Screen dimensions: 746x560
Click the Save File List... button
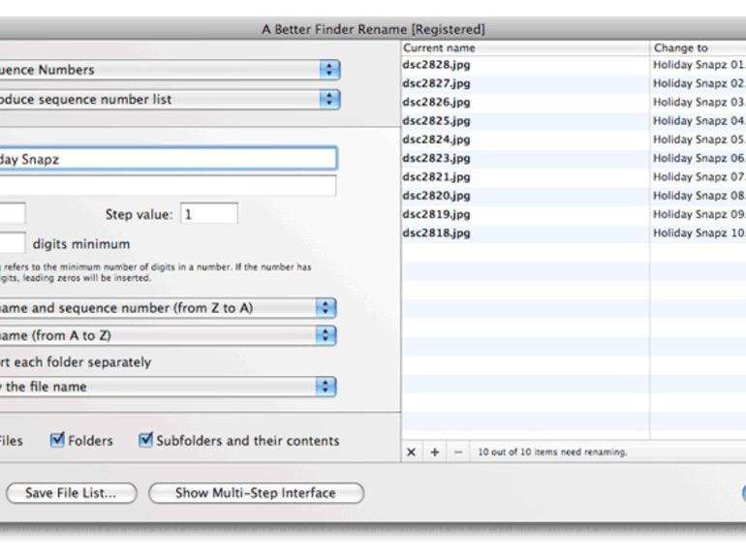tap(72, 493)
